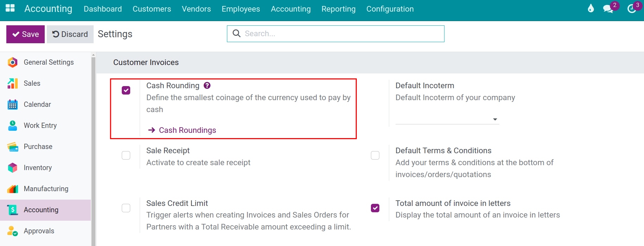Select Calendar label in settings sidebar
The width and height of the screenshot is (644, 246).
click(x=37, y=104)
